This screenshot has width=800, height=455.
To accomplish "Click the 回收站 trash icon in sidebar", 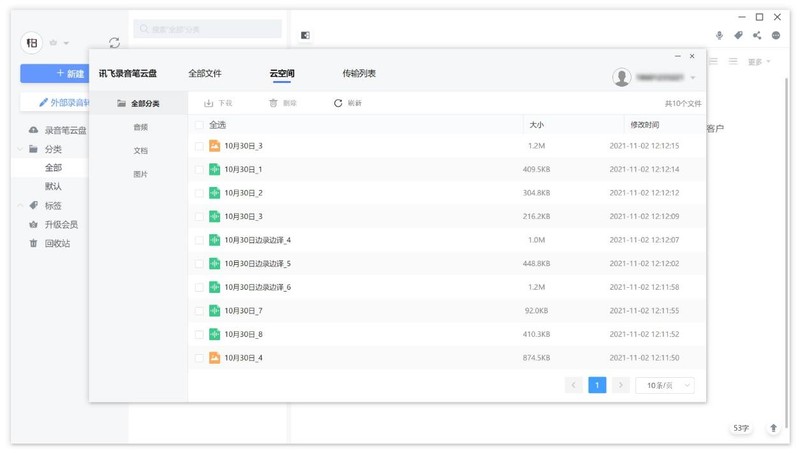I will coord(33,243).
